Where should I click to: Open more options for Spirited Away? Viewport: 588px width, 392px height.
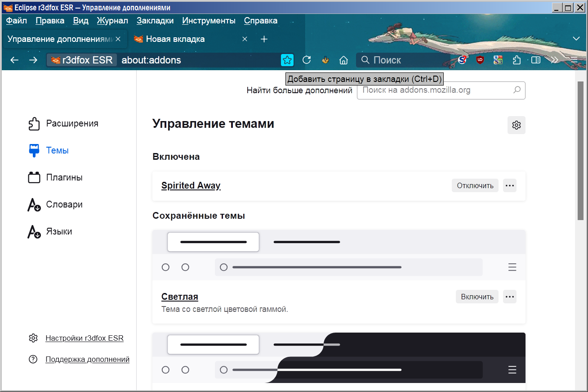tap(510, 185)
